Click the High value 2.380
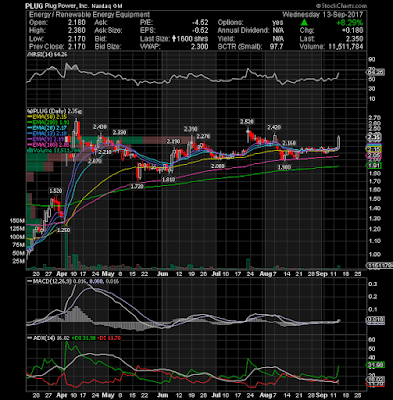 [77, 31]
